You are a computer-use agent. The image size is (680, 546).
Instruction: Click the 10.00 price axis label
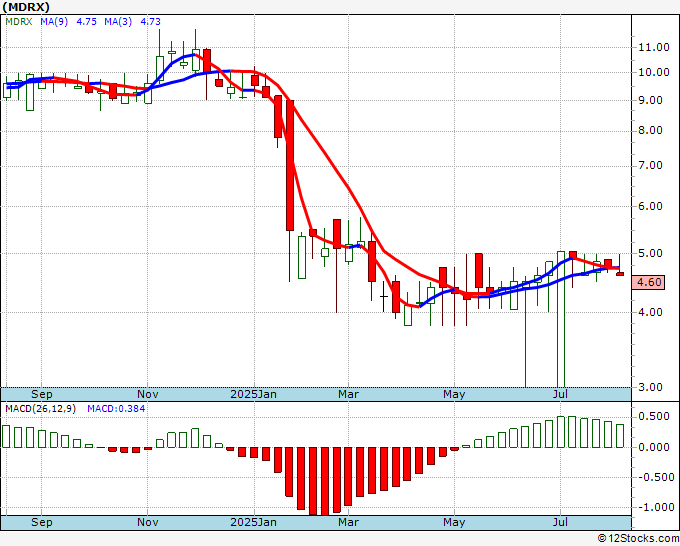coord(654,72)
